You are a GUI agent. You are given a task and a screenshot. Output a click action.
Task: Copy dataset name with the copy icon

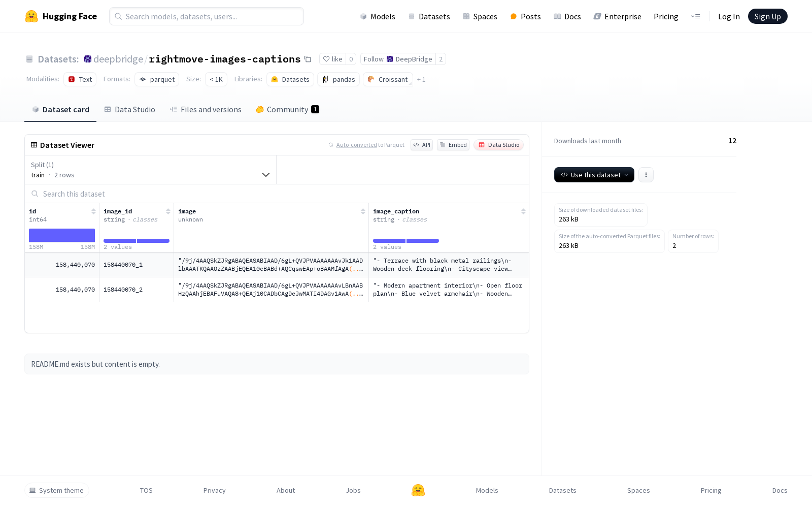[x=308, y=59]
